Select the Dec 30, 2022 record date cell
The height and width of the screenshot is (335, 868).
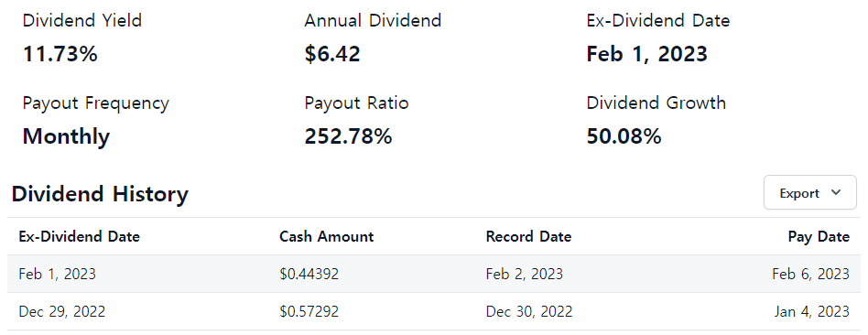click(529, 311)
